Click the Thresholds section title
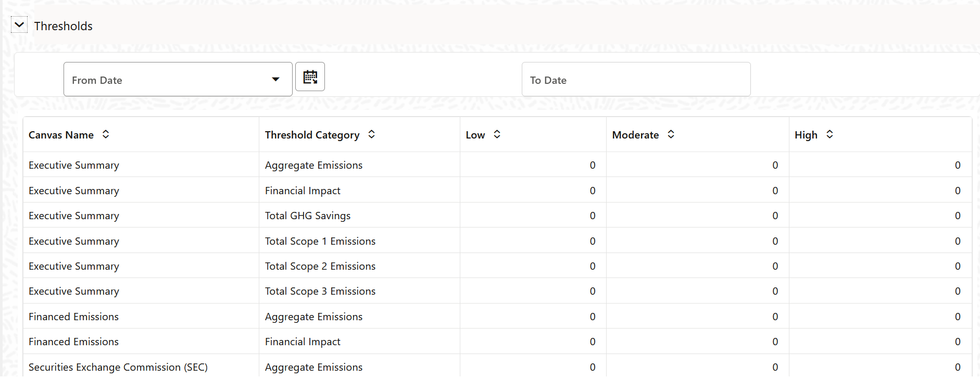980x378 pixels. pyautogui.click(x=64, y=26)
